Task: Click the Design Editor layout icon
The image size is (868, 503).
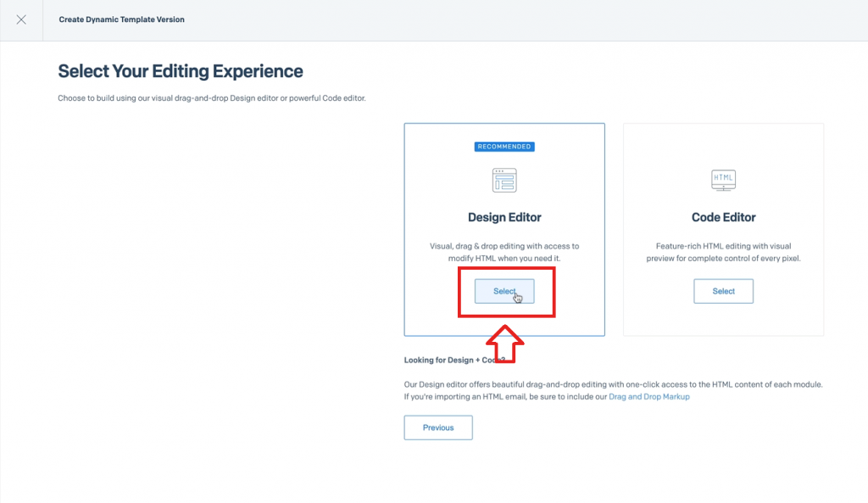Action: 504,180
